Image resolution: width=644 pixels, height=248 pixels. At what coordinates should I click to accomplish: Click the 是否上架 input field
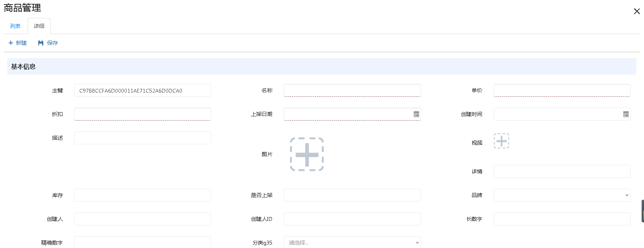(352, 195)
